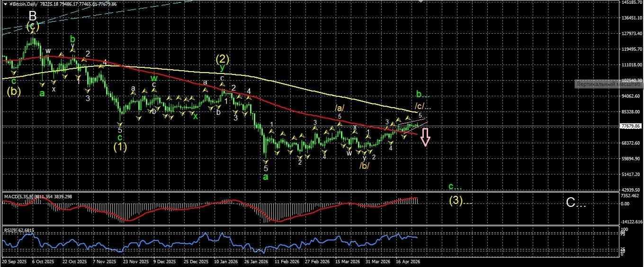The width and height of the screenshot is (644, 267).
Task: Select the green 'w' wave label
Action: pyautogui.click(x=154, y=78)
